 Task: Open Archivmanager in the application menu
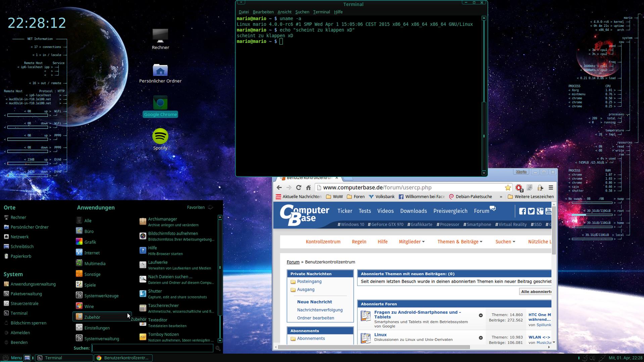[177, 222]
